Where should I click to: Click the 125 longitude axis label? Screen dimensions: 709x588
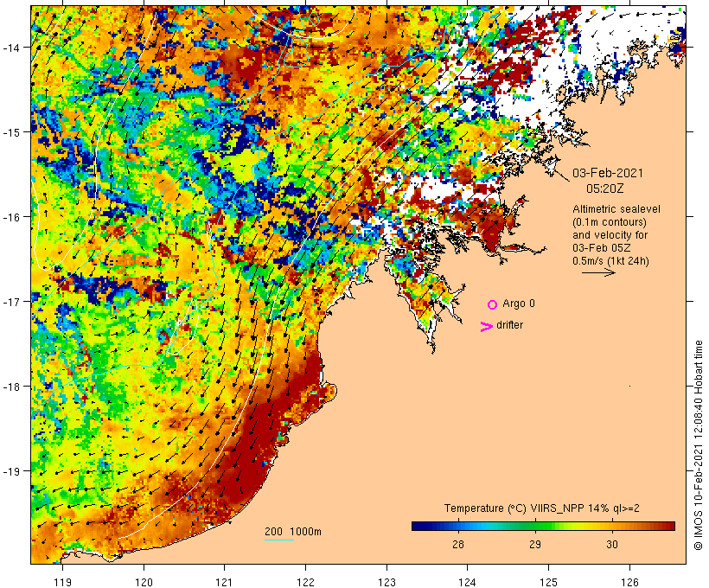pos(549,582)
